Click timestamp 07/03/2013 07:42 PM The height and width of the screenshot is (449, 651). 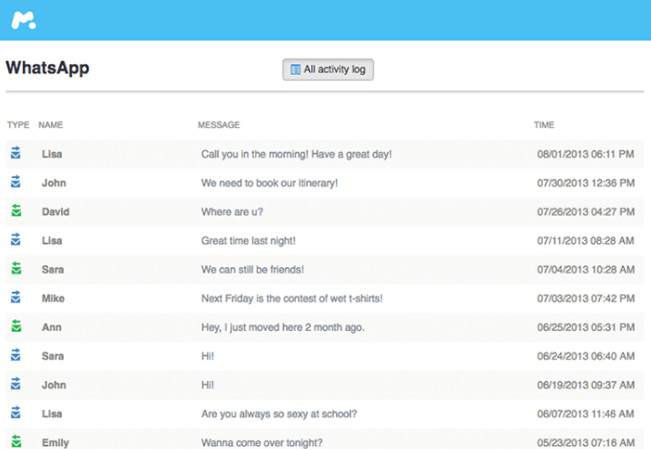tap(586, 298)
